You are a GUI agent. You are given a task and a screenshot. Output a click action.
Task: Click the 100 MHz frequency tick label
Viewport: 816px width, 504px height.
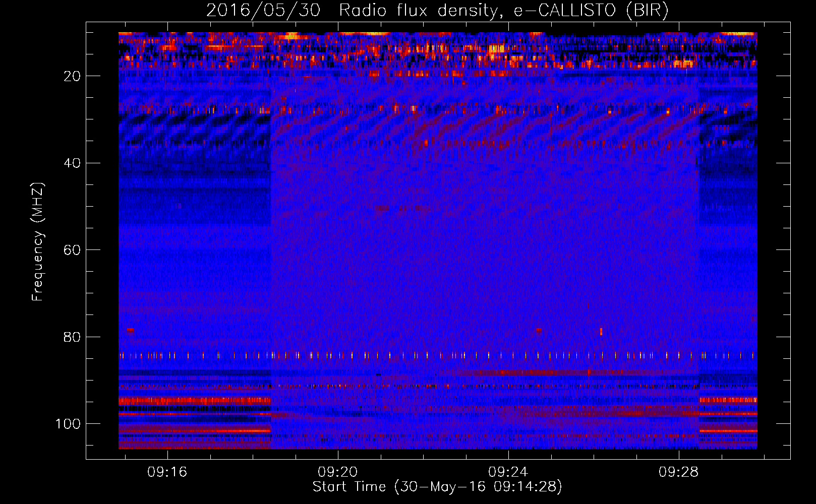click(x=68, y=424)
